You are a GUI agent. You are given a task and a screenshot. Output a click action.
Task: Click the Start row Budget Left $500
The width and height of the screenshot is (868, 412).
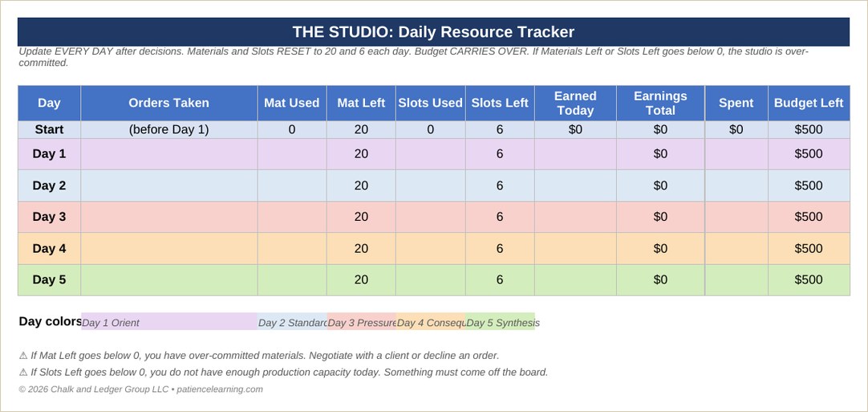(x=809, y=130)
